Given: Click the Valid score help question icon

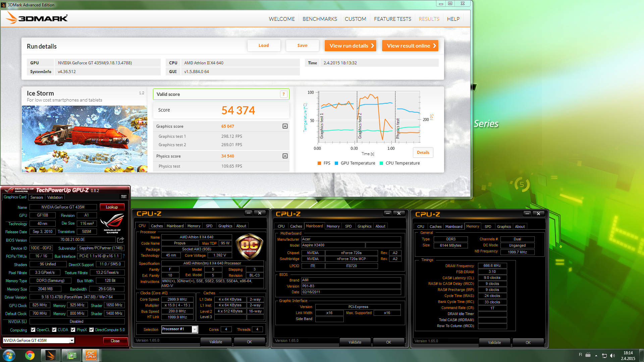Looking at the screenshot, I should tap(284, 94).
